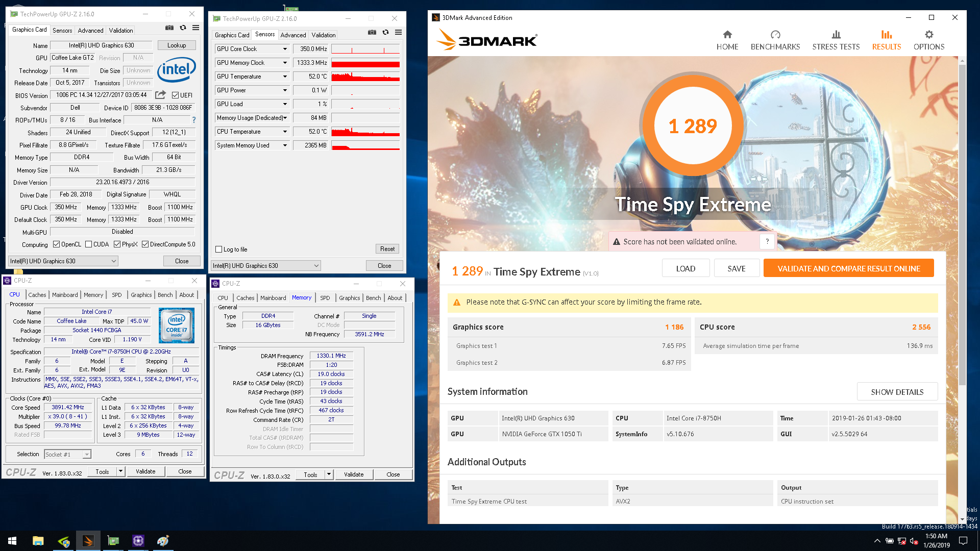Open the OPTIONS gear in 3DMark
Image resolution: width=980 pixels, height=551 pixels.
pyautogui.click(x=928, y=40)
